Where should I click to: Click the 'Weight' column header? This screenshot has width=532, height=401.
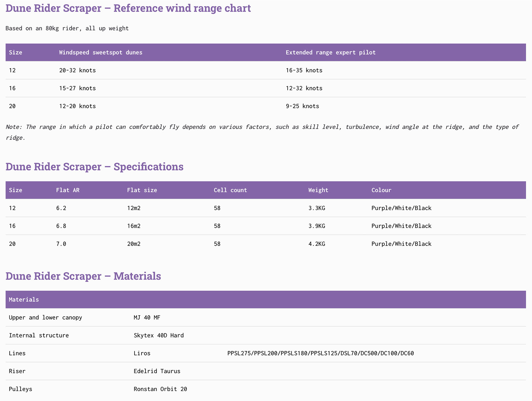(x=318, y=190)
